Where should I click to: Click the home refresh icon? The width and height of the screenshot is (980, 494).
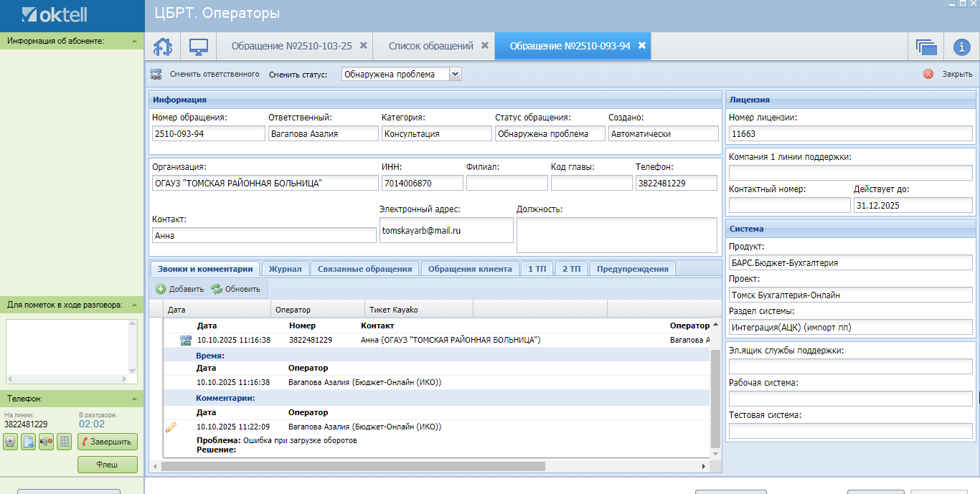point(163,47)
